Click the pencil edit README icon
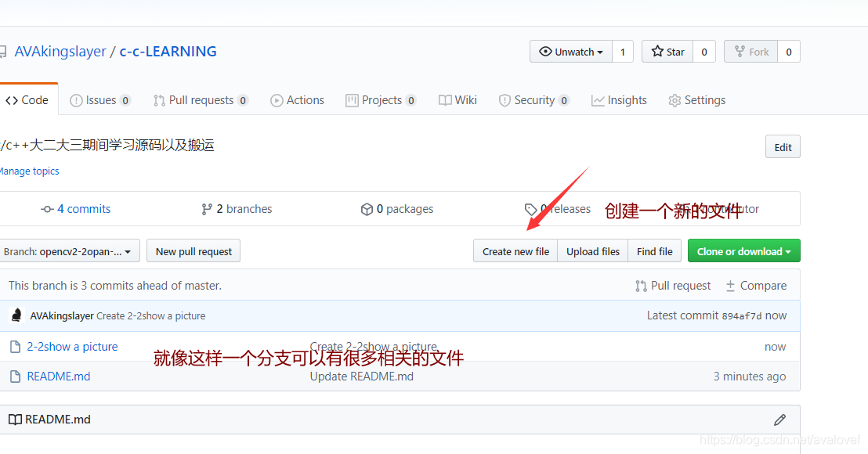This screenshot has width=868, height=454. [779, 420]
